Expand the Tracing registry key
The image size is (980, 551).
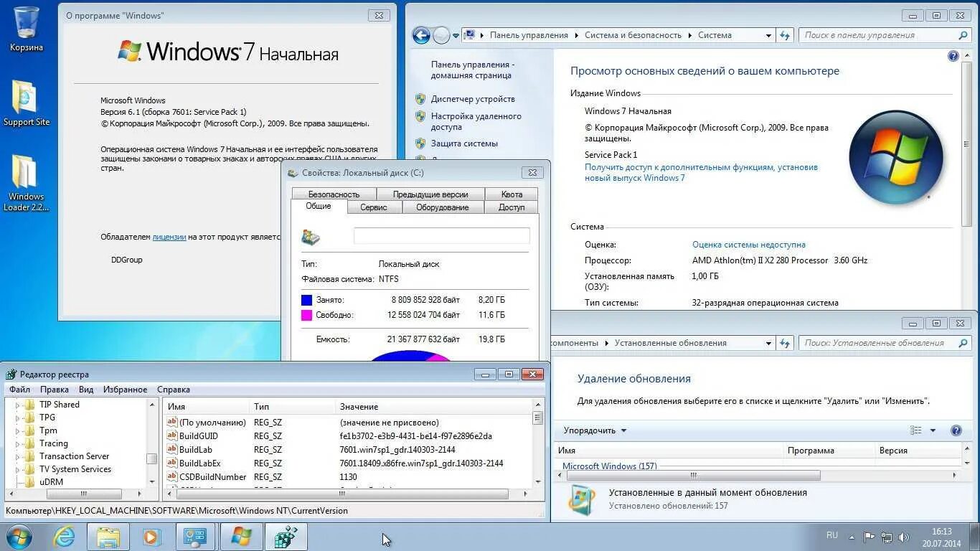[17, 443]
